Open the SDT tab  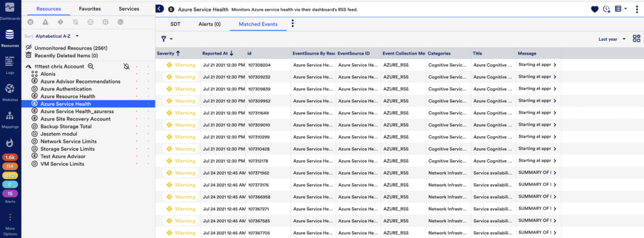pos(175,24)
